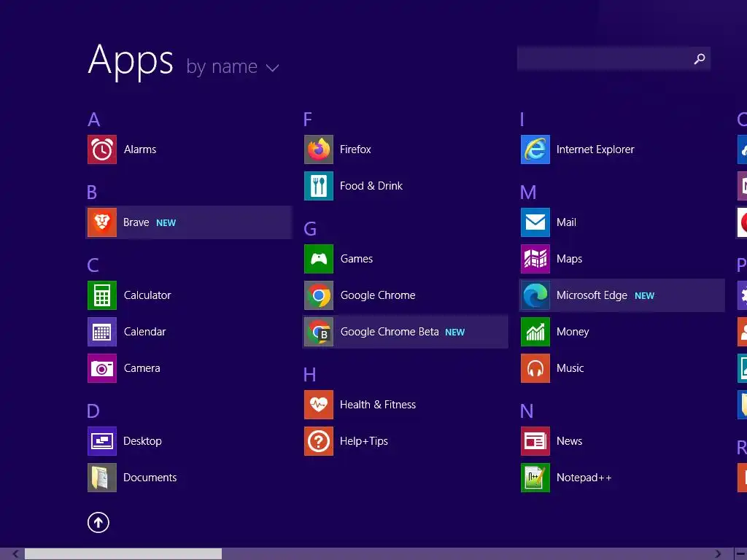Image resolution: width=747 pixels, height=560 pixels.
Task: Click the 'Internet Explorer' label
Action: (595, 149)
